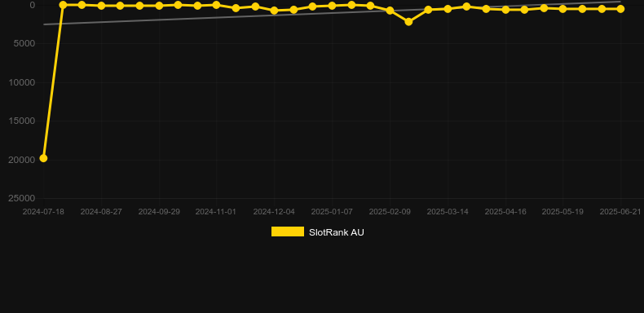The image size is (644, 313).
Task: Click the lowest dip point after 2025-02-09
Action: click(x=408, y=22)
